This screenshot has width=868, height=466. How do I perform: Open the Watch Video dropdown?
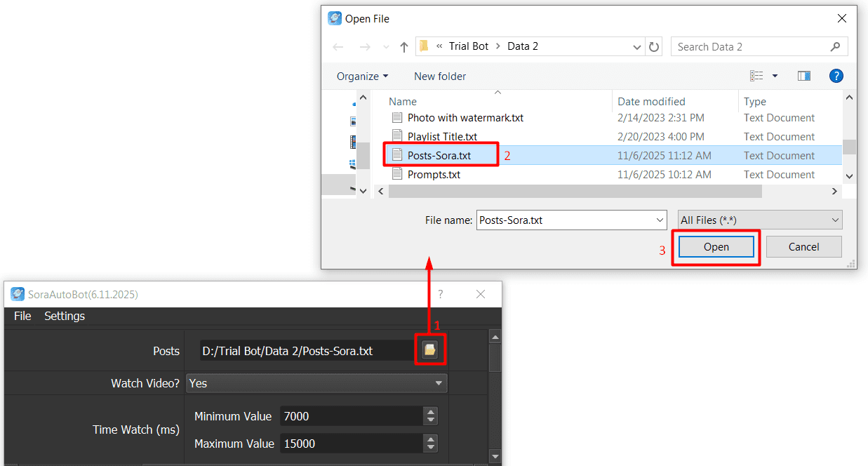pos(316,383)
